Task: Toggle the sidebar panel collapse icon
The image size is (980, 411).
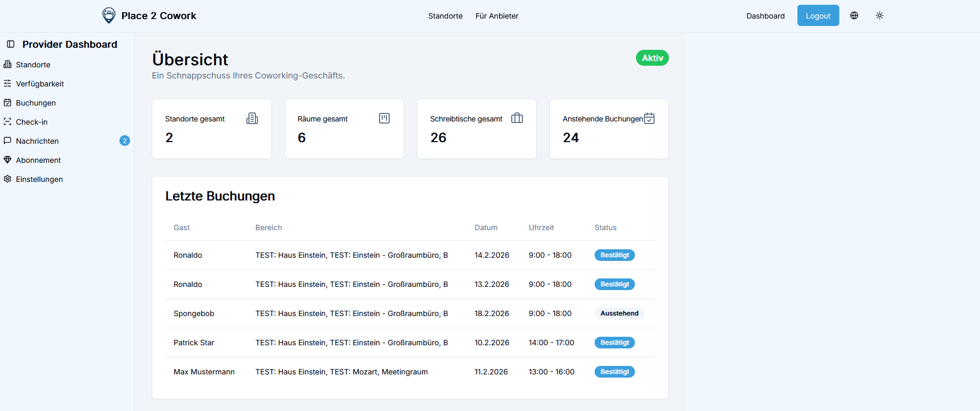Action: (x=11, y=44)
